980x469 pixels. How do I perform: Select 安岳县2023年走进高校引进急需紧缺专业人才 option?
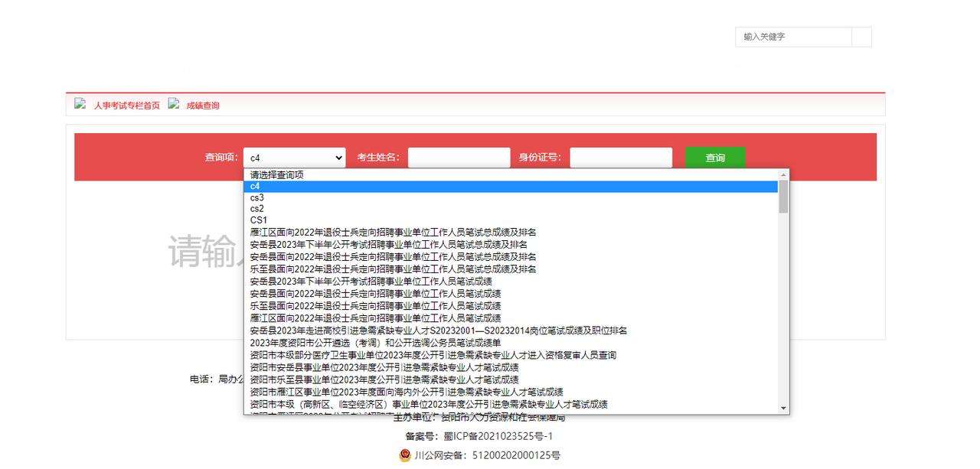coord(511,331)
